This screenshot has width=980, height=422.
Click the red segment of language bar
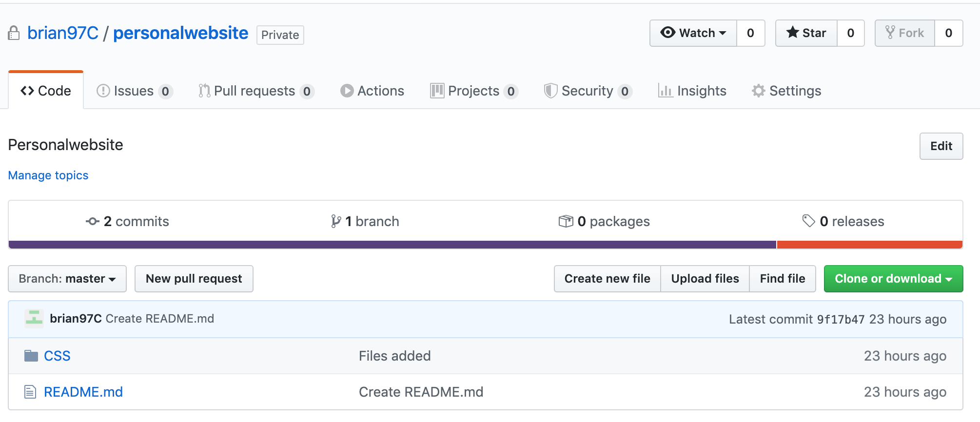pyautogui.click(x=870, y=245)
